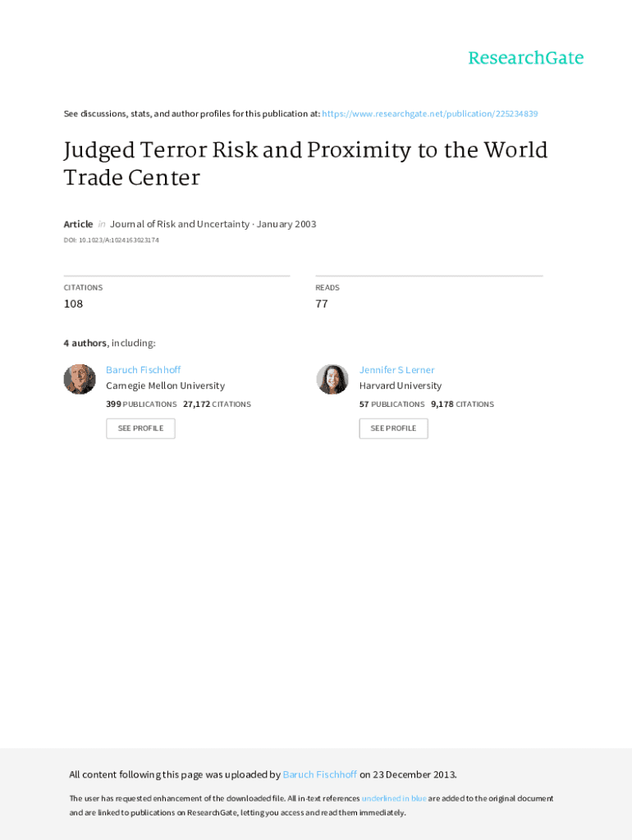
Task: Click Harvard University affiliation
Action: coord(400,386)
